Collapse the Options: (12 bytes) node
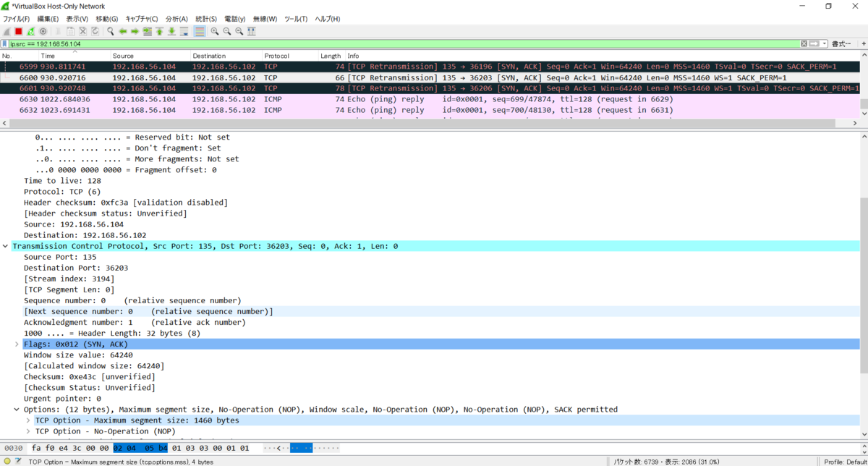868x466 pixels. pyautogui.click(x=17, y=410)
